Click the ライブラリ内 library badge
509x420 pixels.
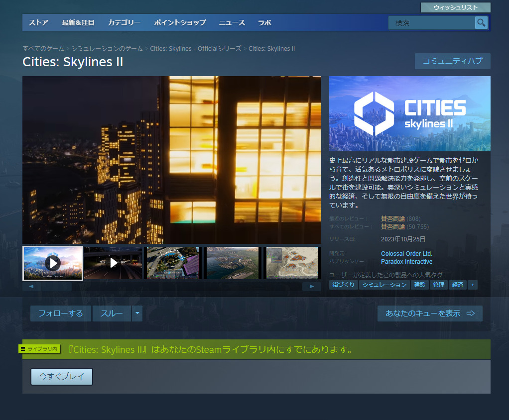[40, 349]
